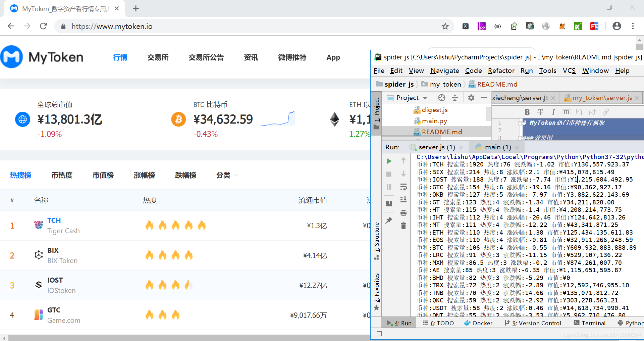Open TCH Tiger Cash coin row
This screenshot has width=644, height=341.
(185, 226)
